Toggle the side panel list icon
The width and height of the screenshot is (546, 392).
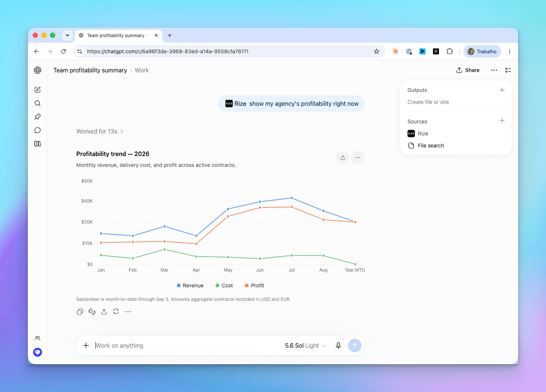pos(508,70)
